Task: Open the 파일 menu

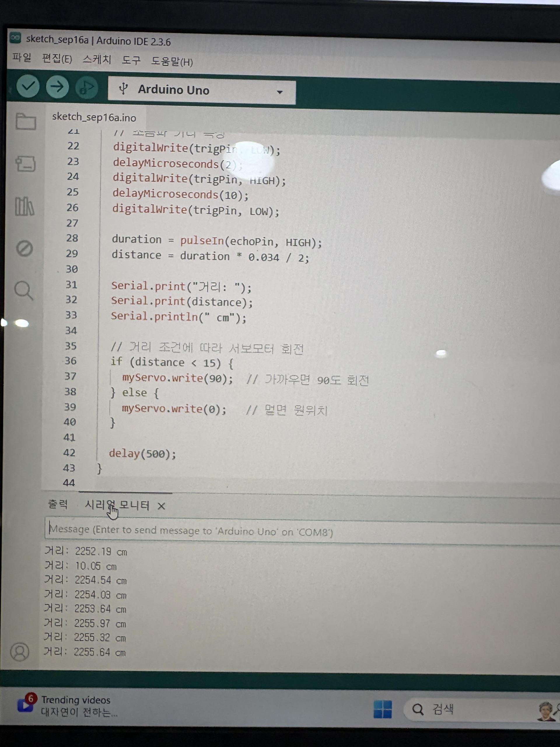Action: 22,57
